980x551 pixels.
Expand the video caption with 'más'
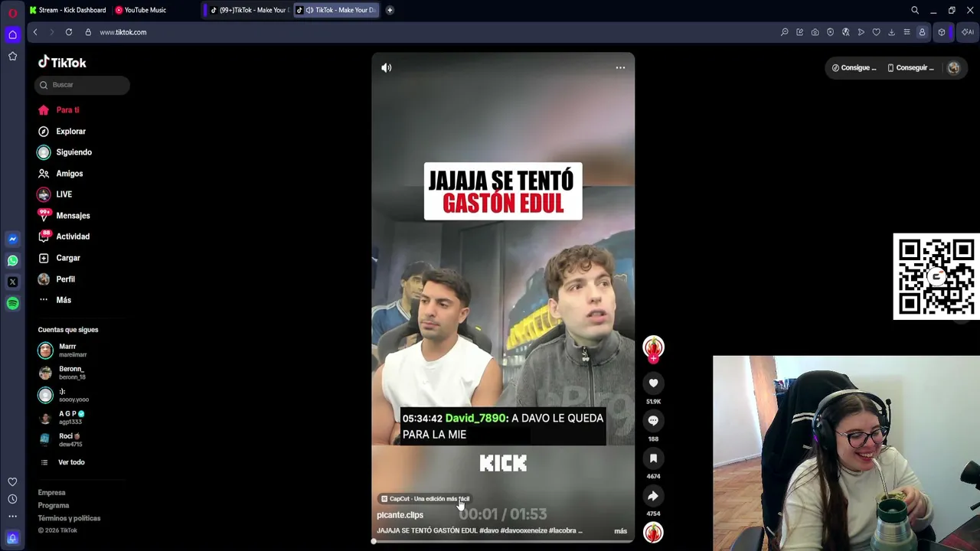(620, 531)
